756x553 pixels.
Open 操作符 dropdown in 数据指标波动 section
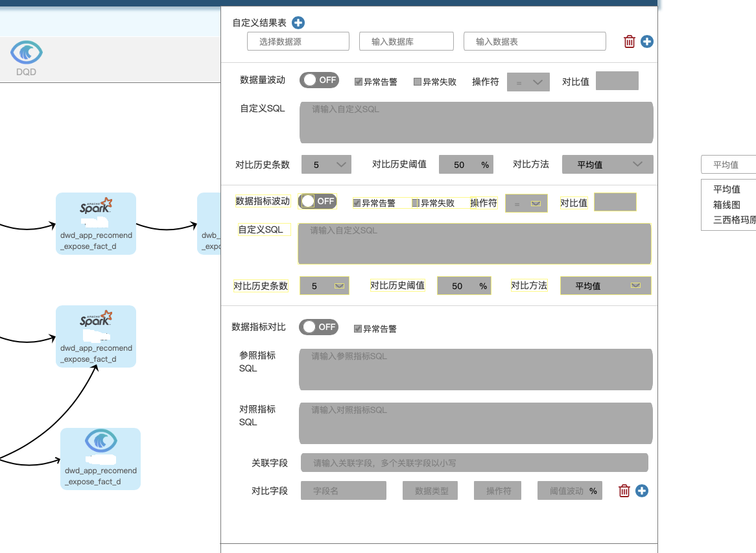(x=526, y=204)
